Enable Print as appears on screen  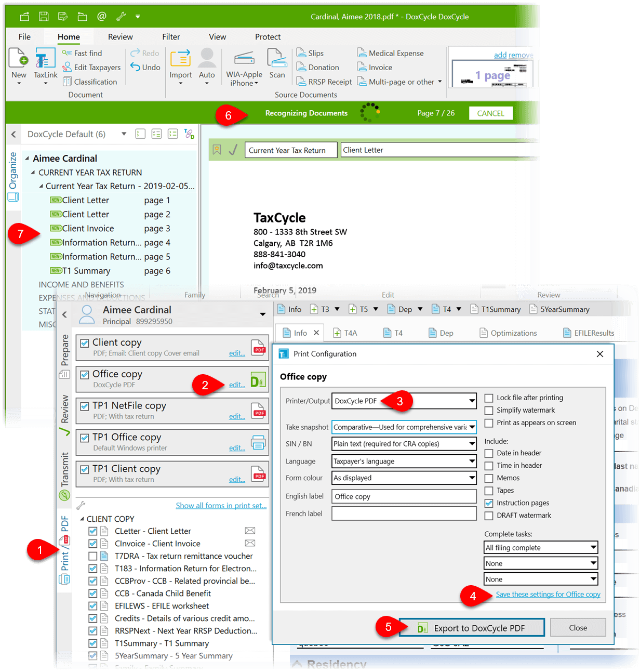pos(489,423)
